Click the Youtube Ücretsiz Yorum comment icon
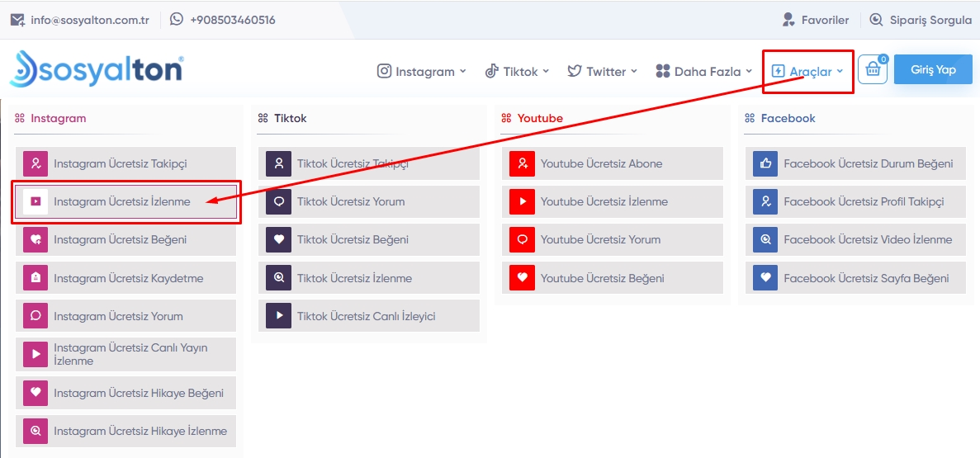Screen dimensions: 980x458 tap(523, 240)
